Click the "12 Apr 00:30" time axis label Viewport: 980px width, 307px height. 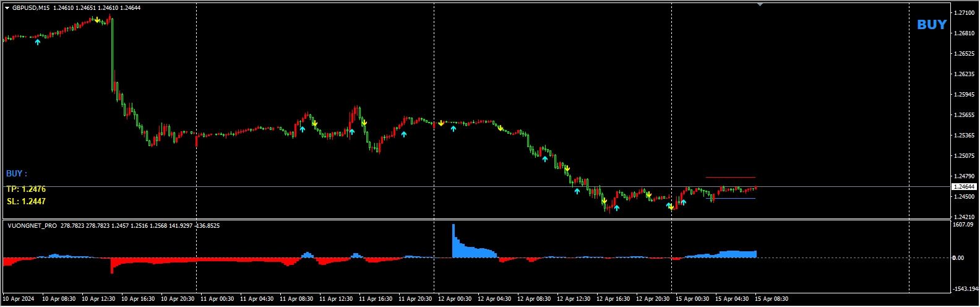pyautogui.click(x=455, y=299)
